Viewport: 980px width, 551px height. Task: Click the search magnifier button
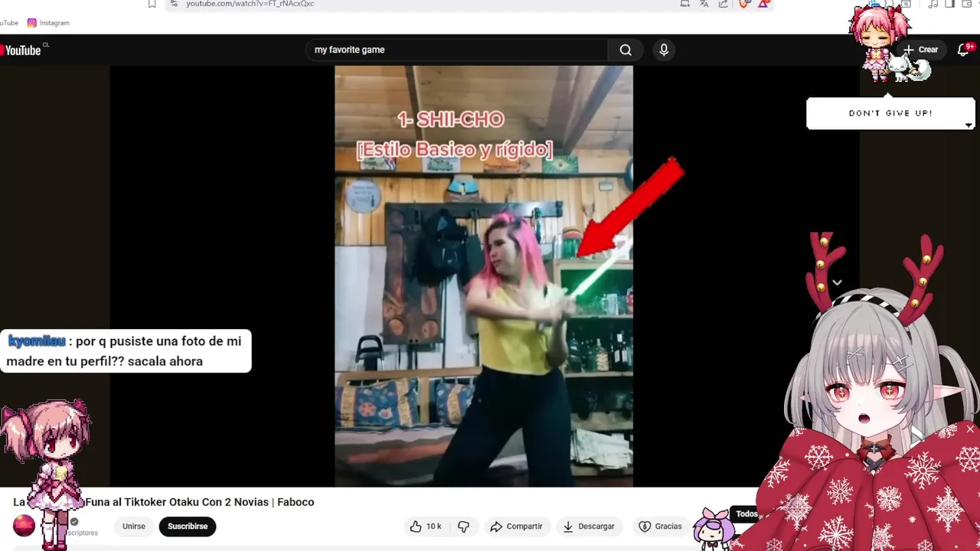tap(626, 50)
